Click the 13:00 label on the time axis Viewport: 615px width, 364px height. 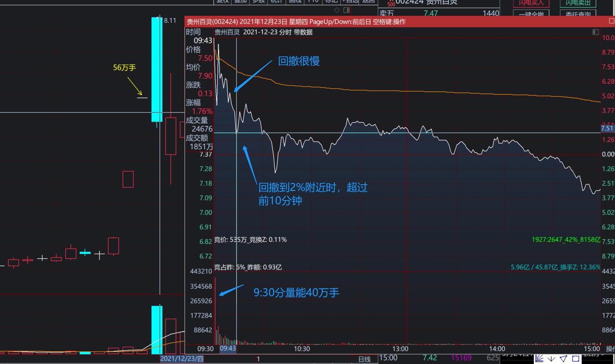(400, 349)
